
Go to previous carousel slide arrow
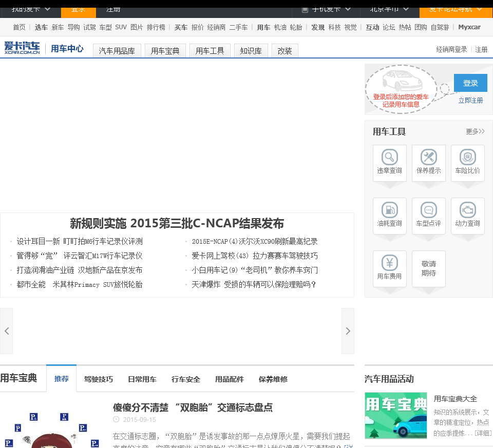[7, 331]
